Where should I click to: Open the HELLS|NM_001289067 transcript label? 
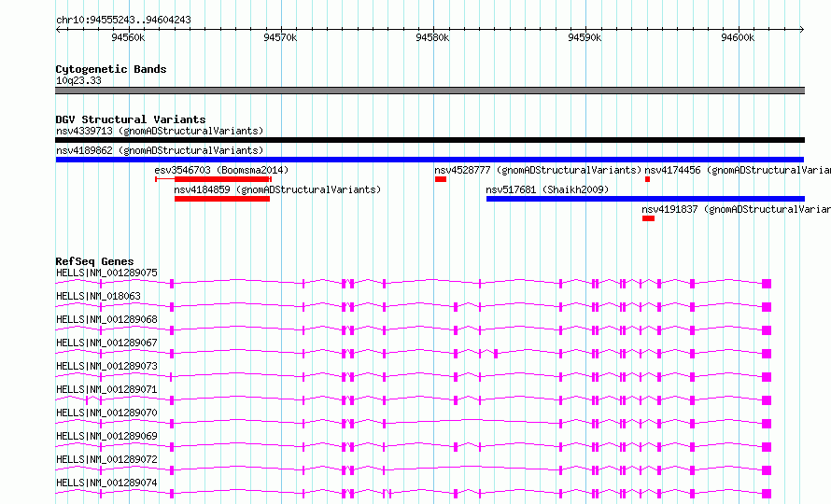tap(106, 343)
